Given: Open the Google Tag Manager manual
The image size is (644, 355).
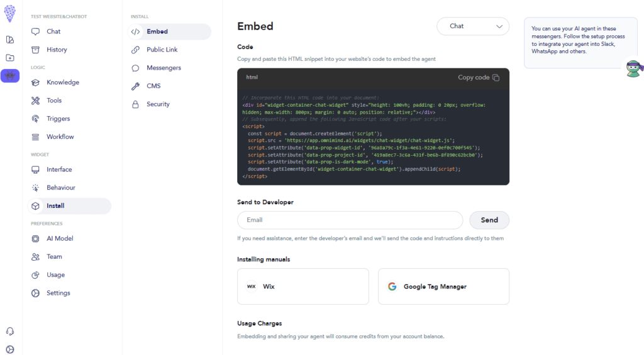Looking at the screenshot, I should 443,287.
